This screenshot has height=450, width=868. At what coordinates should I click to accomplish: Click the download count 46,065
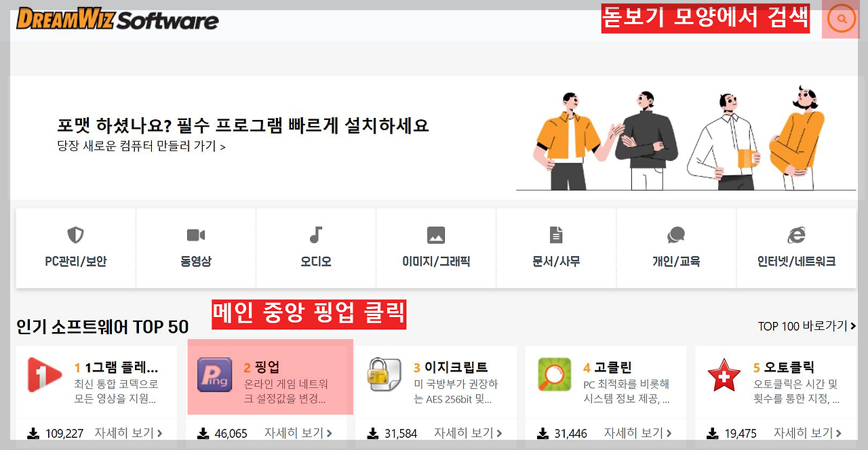[231, 434]
